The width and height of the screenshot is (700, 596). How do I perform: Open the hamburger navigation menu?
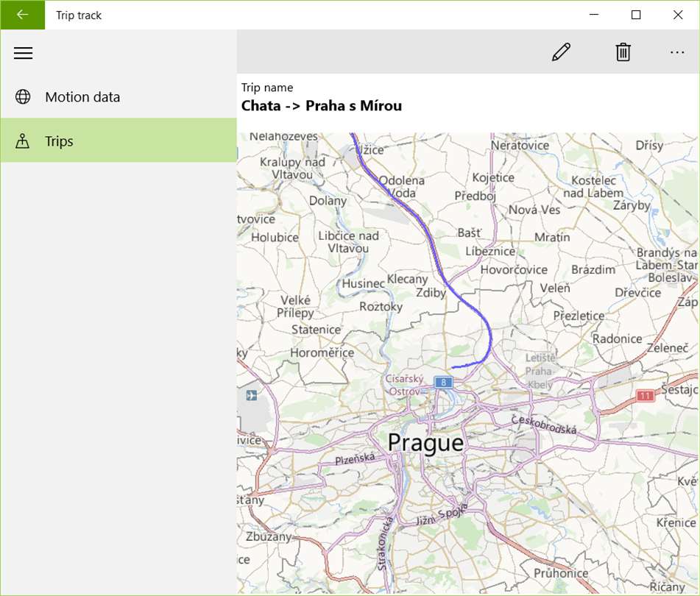pyautogui.click(x=24, y=53)
